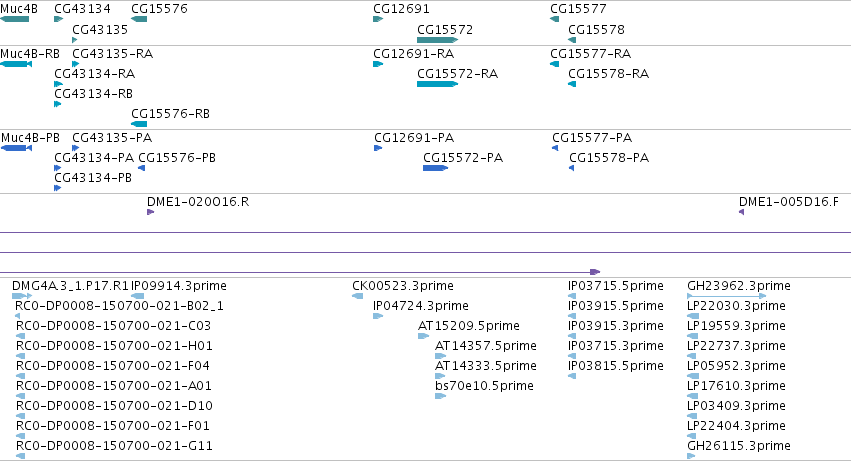Open the CG12691 gene label
This screenshot has height=461, width=851.
(x=401, y=9)
